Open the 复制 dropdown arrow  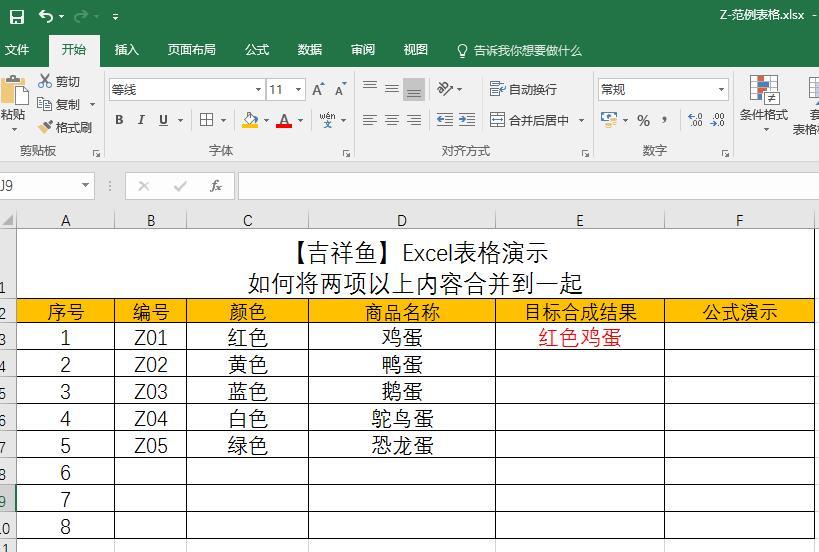tap(92, 104)
